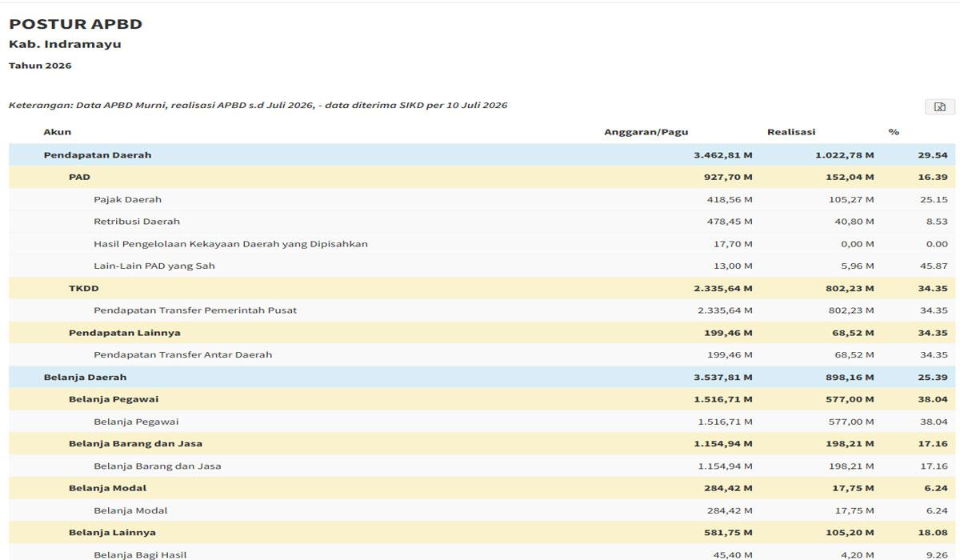Select the Belanja Bagi Hasil row
The width and height of the screenshot is (960, 560).
pyautogui.click(x=482, y=553)
